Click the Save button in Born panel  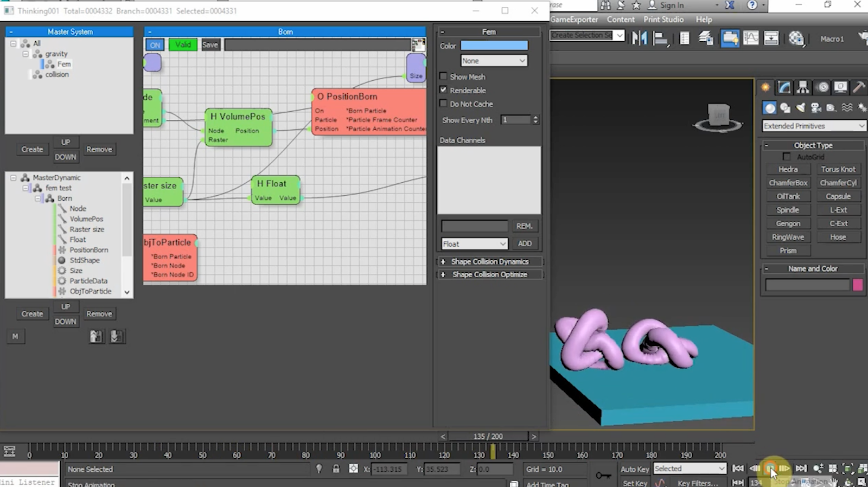(x=210, y=44)
